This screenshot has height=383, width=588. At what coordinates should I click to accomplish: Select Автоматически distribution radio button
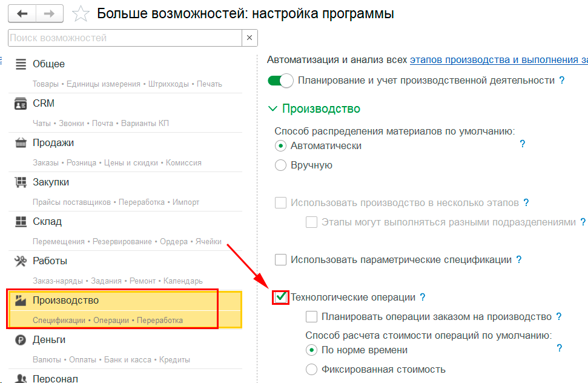coord(280,145)
